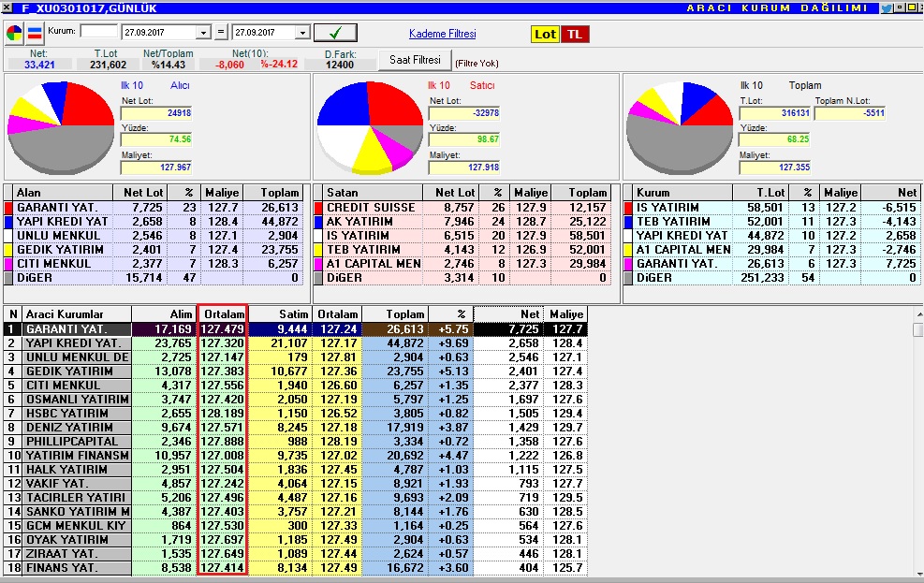Image resolution: width=924 pixels, height=583 pixels.
Task: Click the magenta swatch beside CITI MENKUL in Alan table
Action: (8, 264)
